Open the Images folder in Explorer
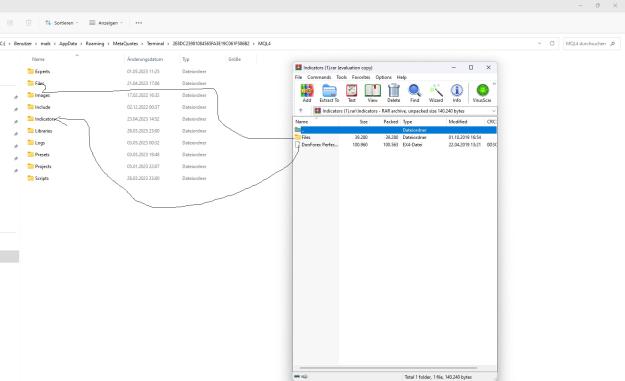This screenshot has height=381, width=625. (39, 95)
